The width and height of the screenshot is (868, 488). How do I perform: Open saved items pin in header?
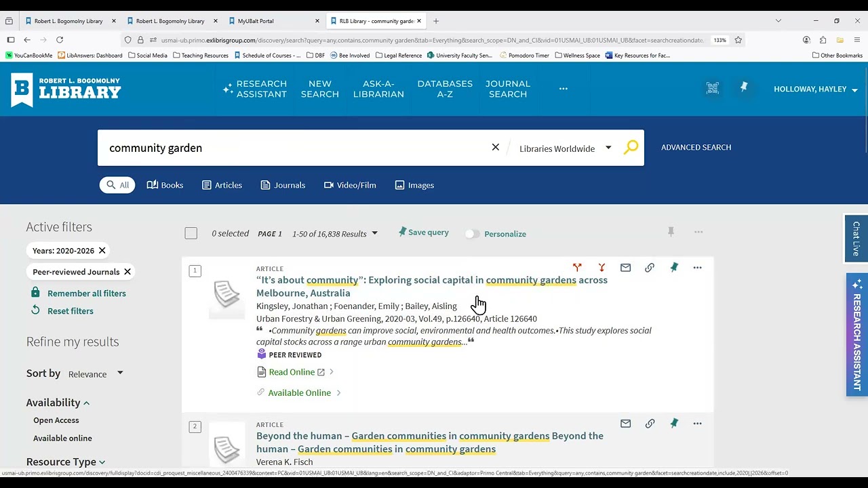tap(744, 87)
